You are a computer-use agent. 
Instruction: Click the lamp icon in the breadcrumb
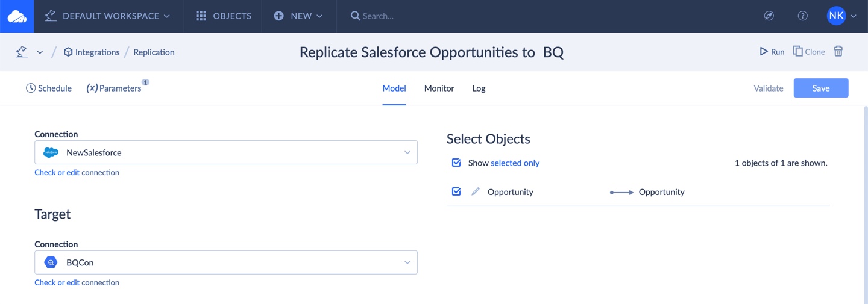point(22,52)
